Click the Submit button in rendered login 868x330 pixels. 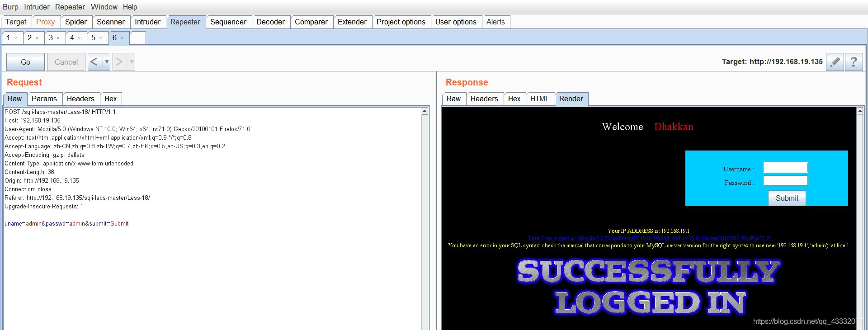pos(787,198)
